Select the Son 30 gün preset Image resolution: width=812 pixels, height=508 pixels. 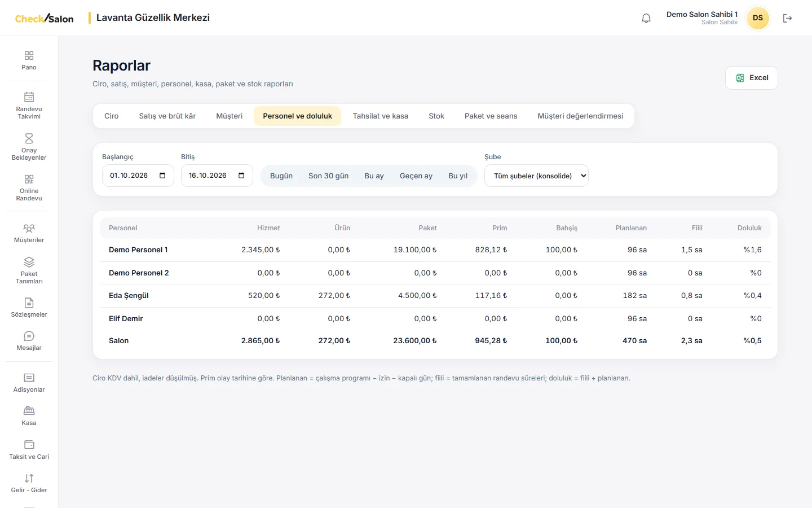click(329, 176)
